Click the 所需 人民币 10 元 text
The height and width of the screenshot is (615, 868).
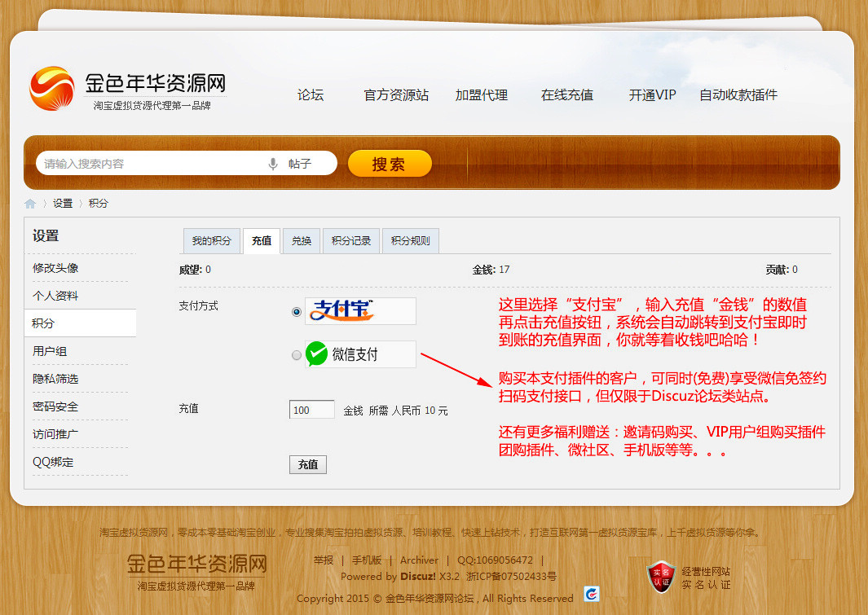point(408,411)
